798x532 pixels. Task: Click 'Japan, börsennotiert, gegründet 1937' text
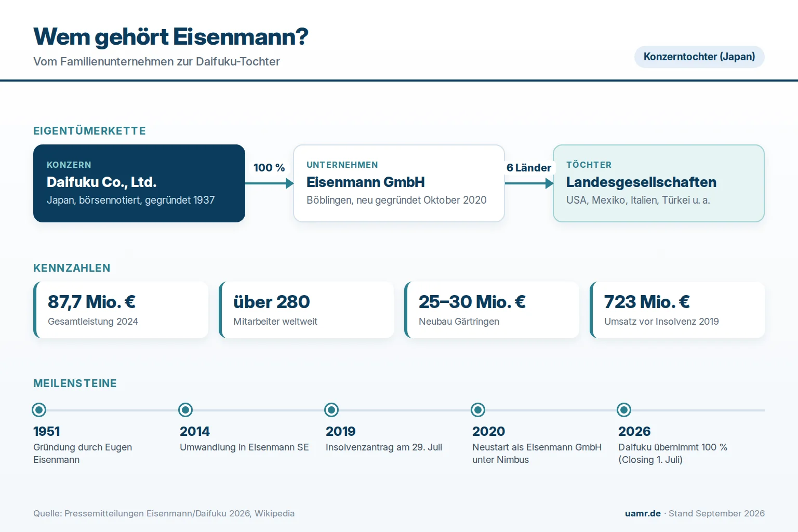pyautogui.click(x=130, y=200)
